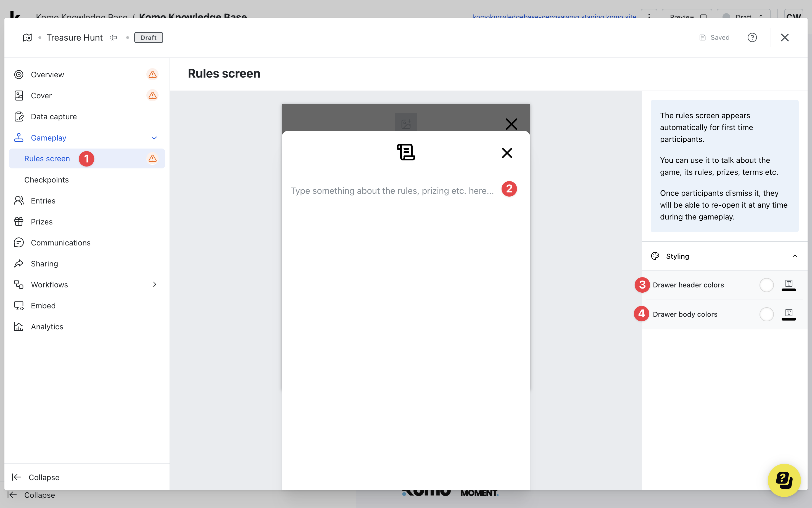The height and width of the screenshot is (508, 812).
Task: Open the Checkpoints menu item
Action: point(46,180)
